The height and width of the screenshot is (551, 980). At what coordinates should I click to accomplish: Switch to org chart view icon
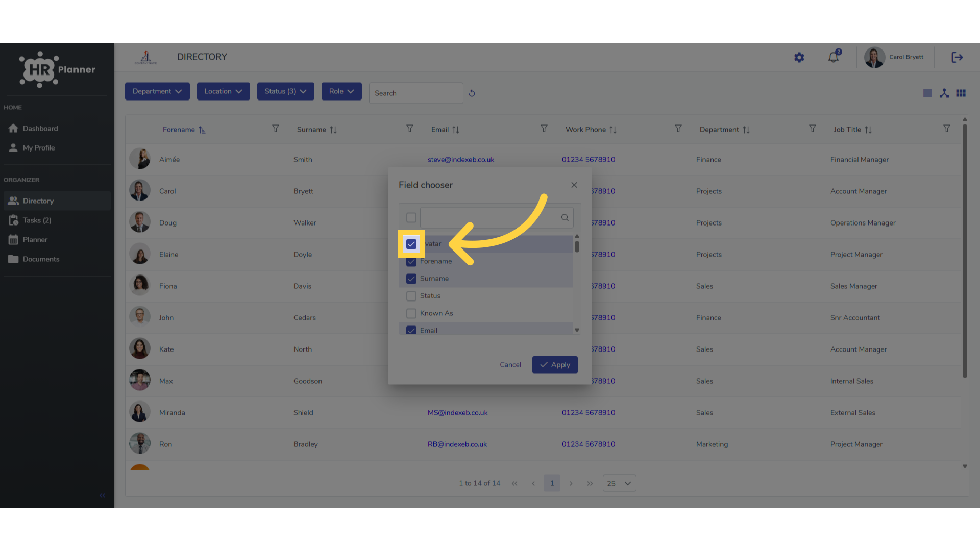pos(944,93)
